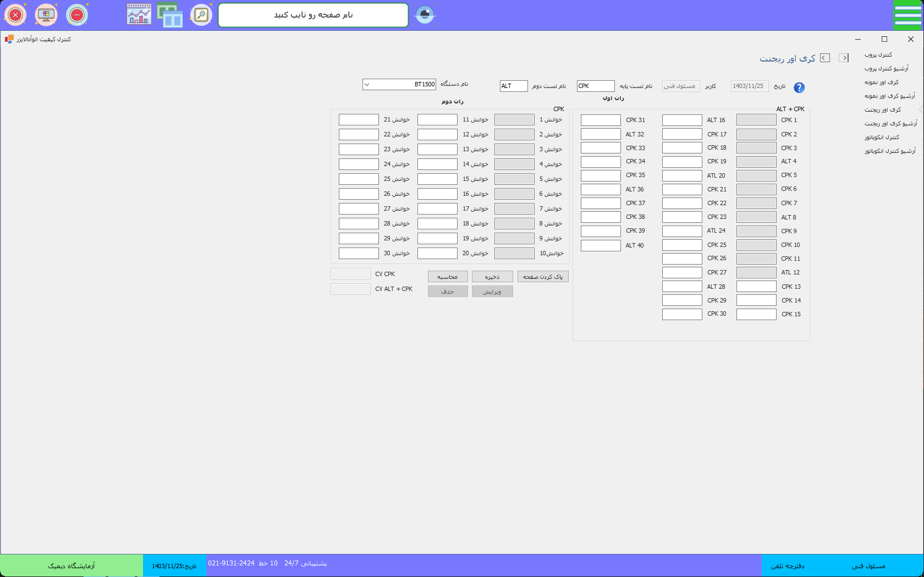
Task: Click the red minus circle icon
Action: coord(77,15)
